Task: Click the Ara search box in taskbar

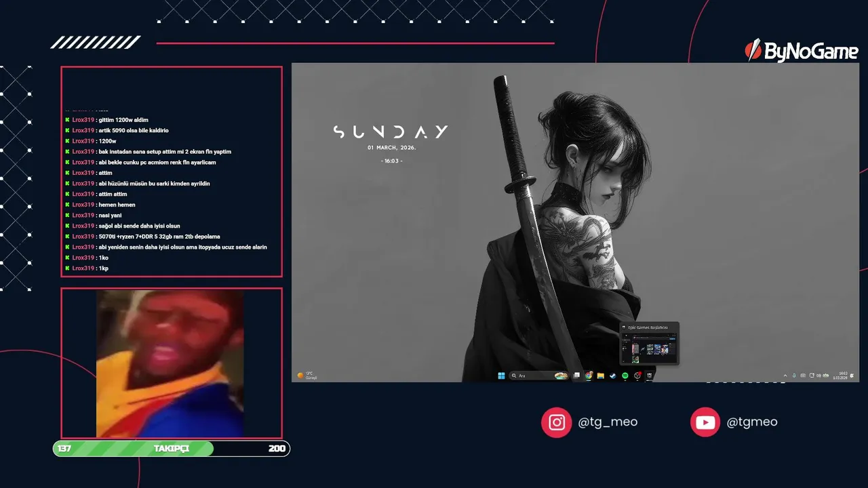Action: (x=539, y=375)
